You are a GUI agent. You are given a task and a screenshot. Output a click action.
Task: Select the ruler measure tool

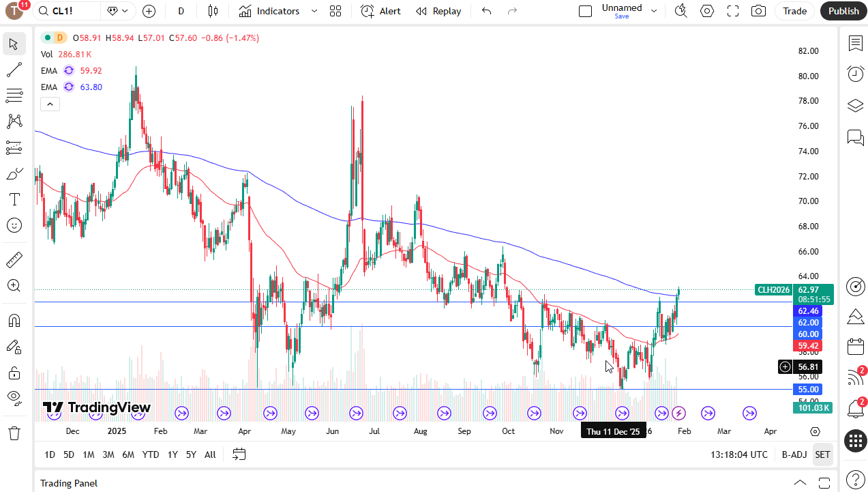[x=14, y=260]
